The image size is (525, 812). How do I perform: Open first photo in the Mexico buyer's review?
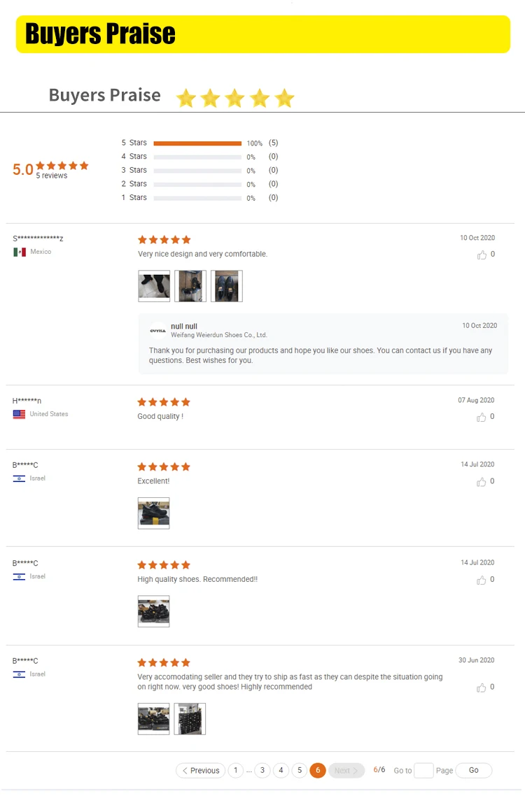(154, 286)
